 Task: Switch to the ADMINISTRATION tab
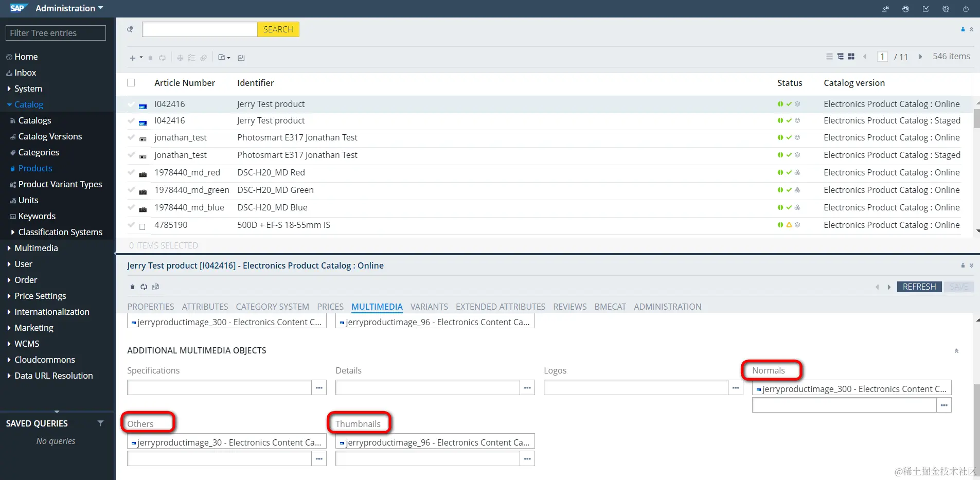(x=668, y=307)
